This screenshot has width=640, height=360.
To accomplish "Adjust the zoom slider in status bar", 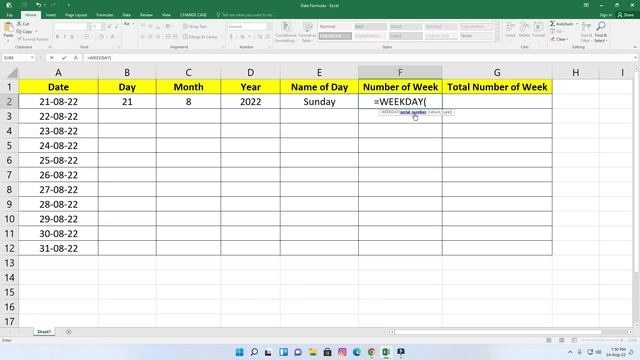I will [x=602, y=340].
